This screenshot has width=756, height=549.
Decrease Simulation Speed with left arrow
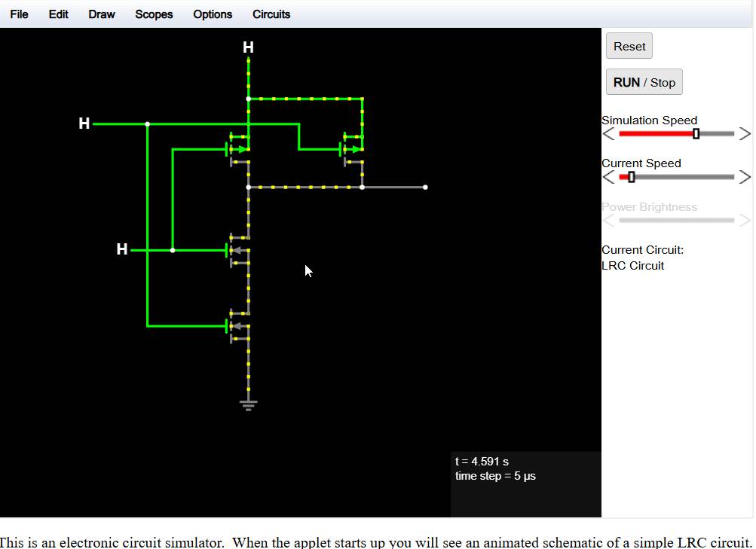[609, 134]
